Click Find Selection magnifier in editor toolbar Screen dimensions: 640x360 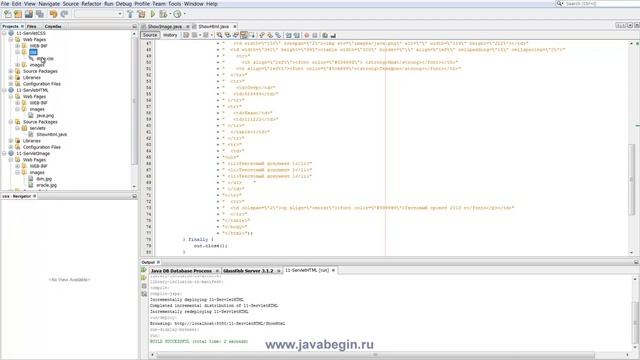[x=220, y=35]
